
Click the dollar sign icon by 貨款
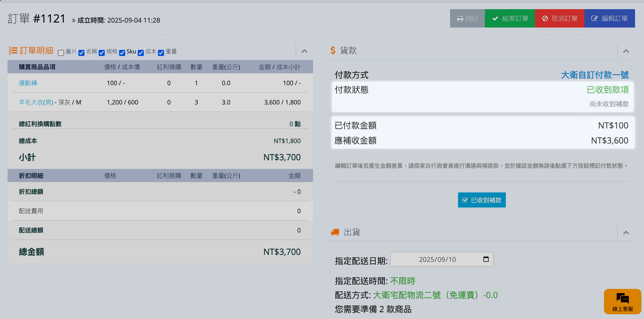tap(333, 50)
